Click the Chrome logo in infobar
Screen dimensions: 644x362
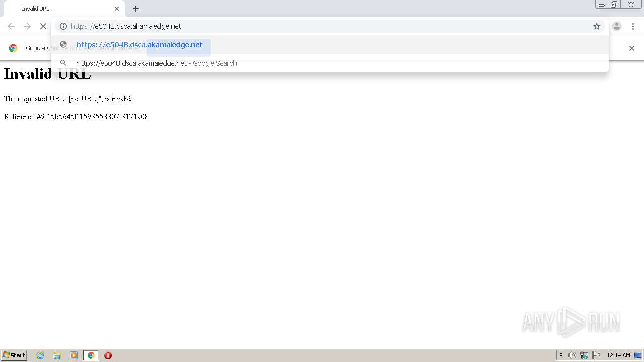pyautogui.click(x=13, y=48)
